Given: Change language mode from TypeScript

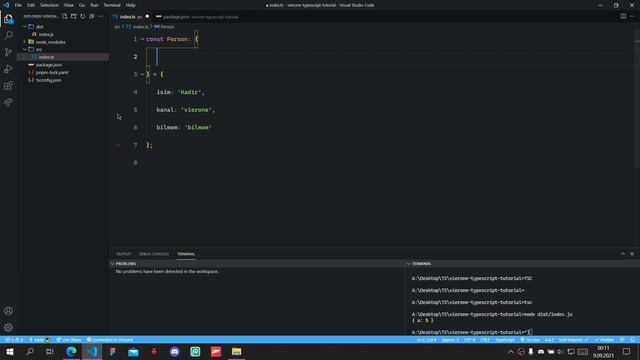Looking at the screenshot, I should [505, 340].
